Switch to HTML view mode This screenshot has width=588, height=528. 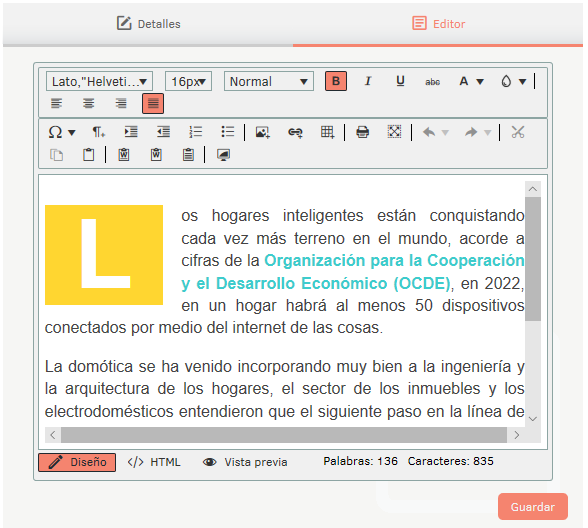click(154, 462)
